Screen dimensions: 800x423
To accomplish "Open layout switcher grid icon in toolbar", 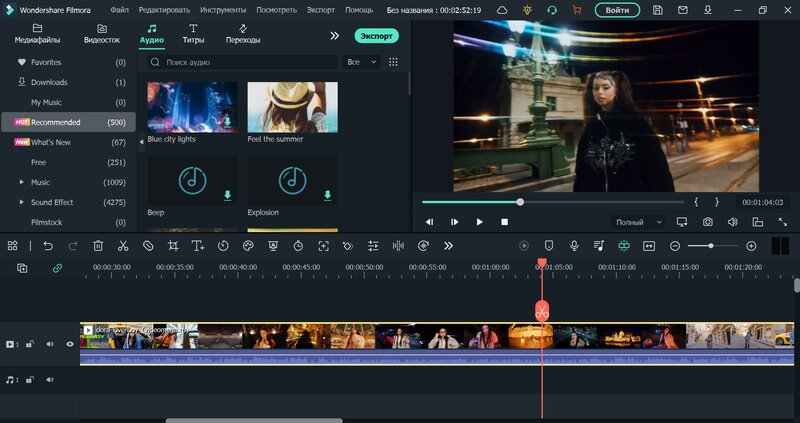I will [12, 246].
